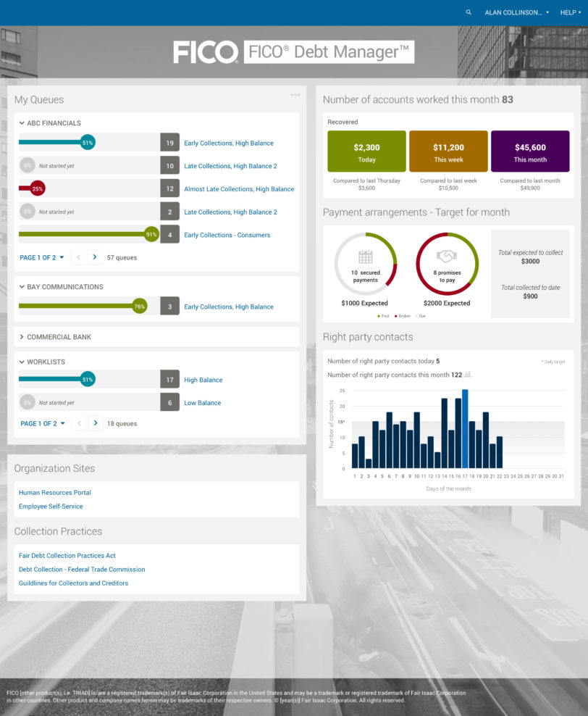Open the Human Resources Portal link

click(55, 493)
